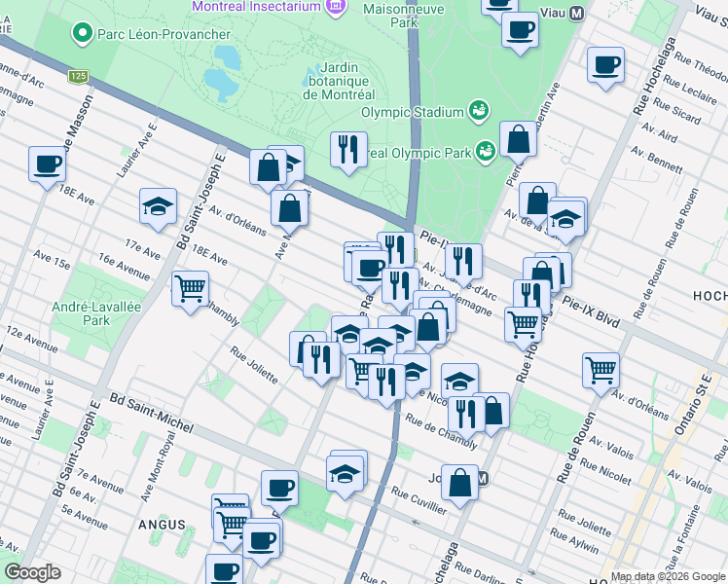The height and width of the screenshot is (584, 728).
Task: Click the ANGUS neighborhood label
Action: click(162, 525)
